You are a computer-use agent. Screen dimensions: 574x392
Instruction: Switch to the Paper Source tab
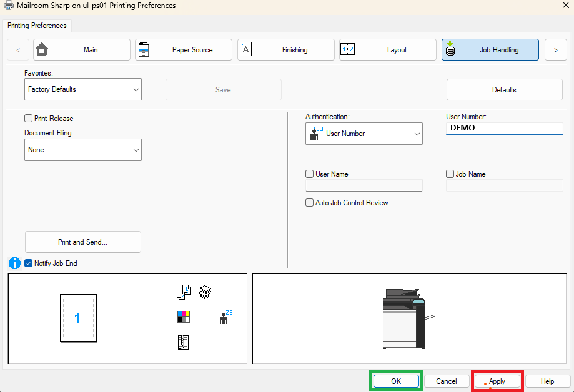[184, 50]
